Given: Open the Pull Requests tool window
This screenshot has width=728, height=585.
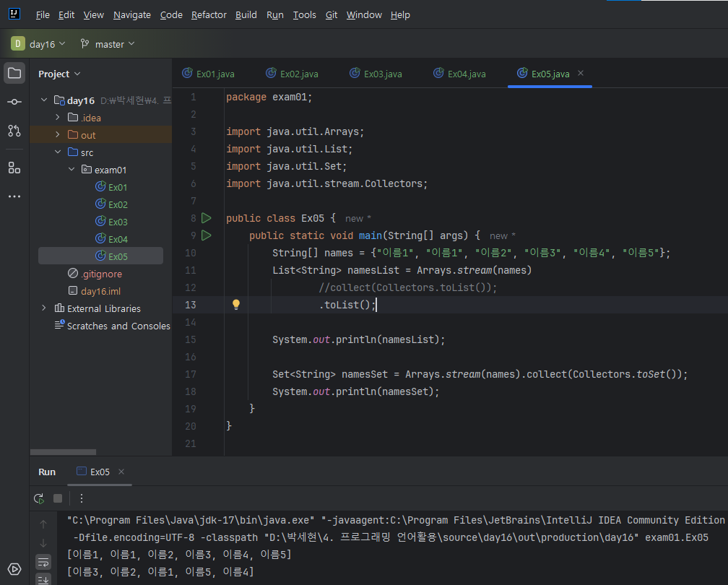Looking at the screenshot, I should [14, 131].
